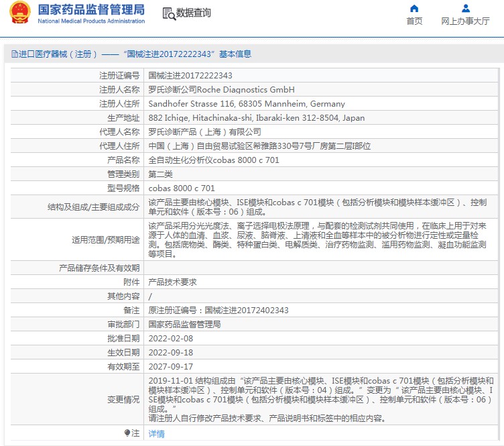
Task: Click the 备注 row label
Action: 131,311
